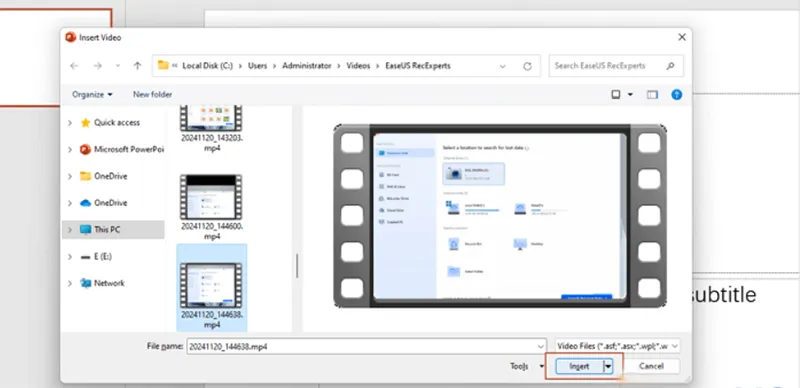The width and height of the screenshot is (800, 388).
Task: Expand the This PC node
Action: click(70, 230)
